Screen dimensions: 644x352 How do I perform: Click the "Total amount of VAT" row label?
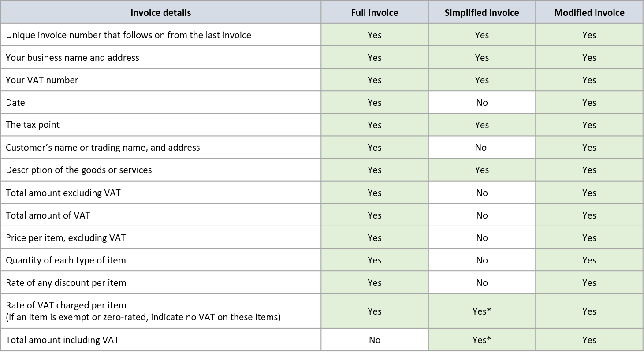coord(48,215)
